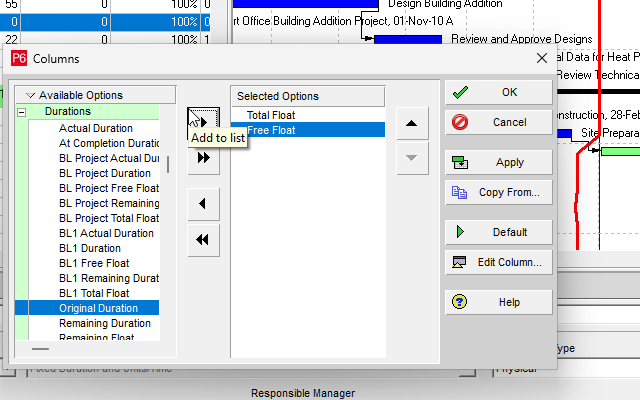
Task: Click the Selected Options header
Action: 308,96
